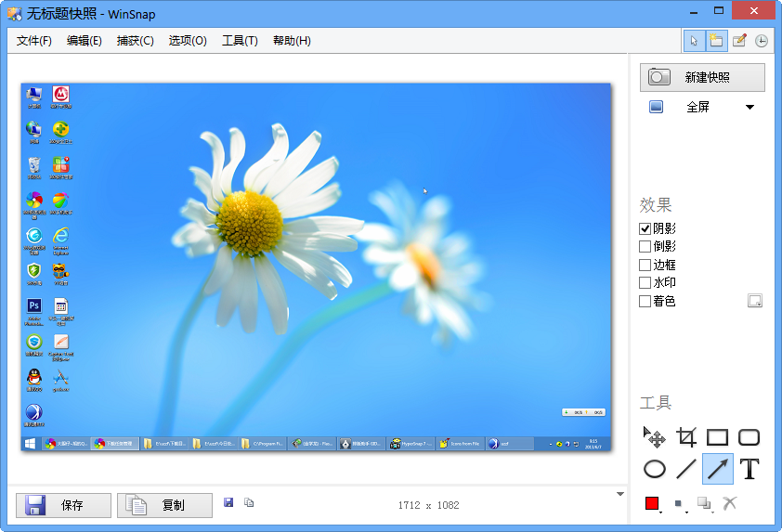This screenshot has width=782, height=532.
Task: Click the small copy-pages icon
Action: [x=249, y=502]
